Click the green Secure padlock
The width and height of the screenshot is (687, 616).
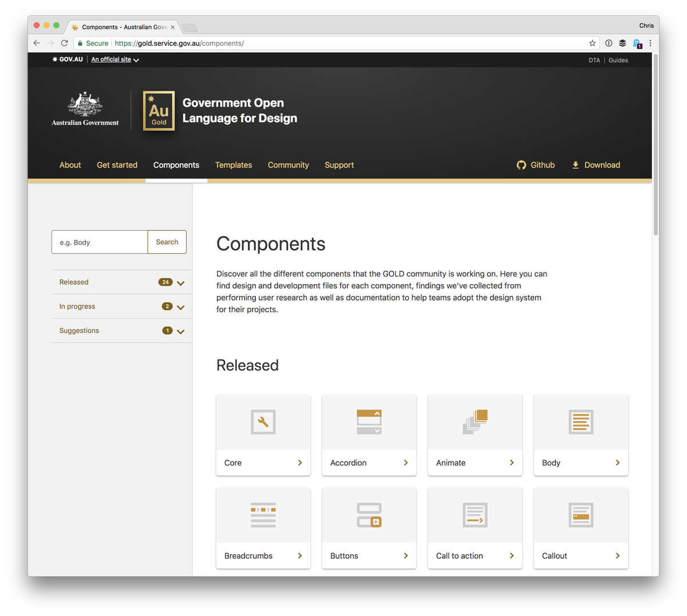[x=80, y=44]
